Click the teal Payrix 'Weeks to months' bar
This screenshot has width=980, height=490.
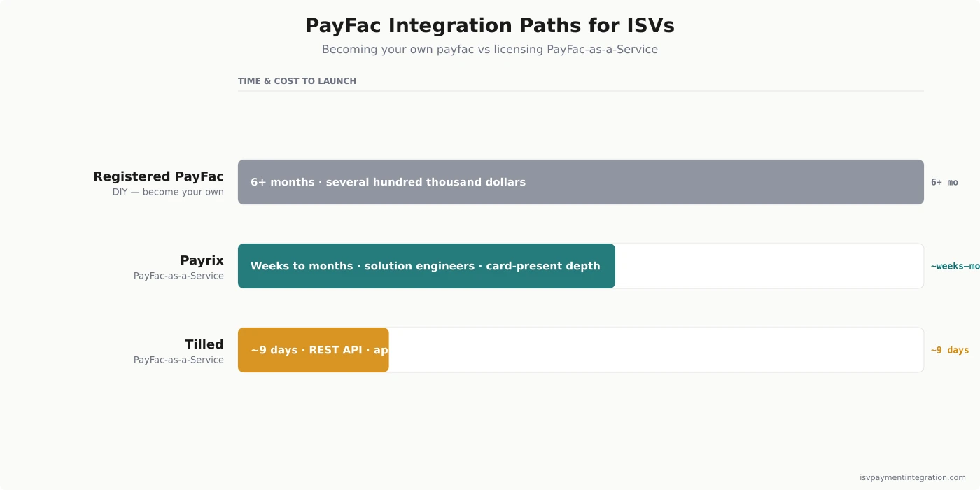coord(426,266)
